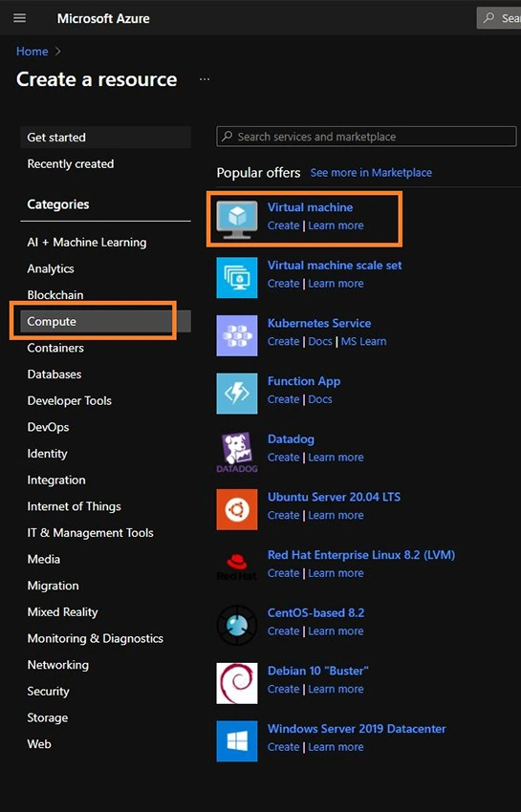Click the Virtual machine icon

(x=237, y=220)
